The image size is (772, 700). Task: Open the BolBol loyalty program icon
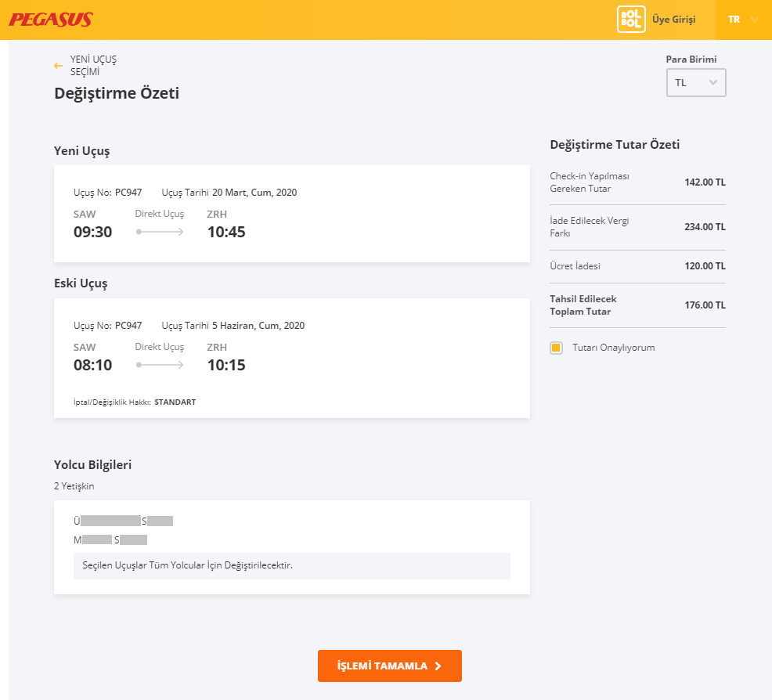(x=630, y=20)
